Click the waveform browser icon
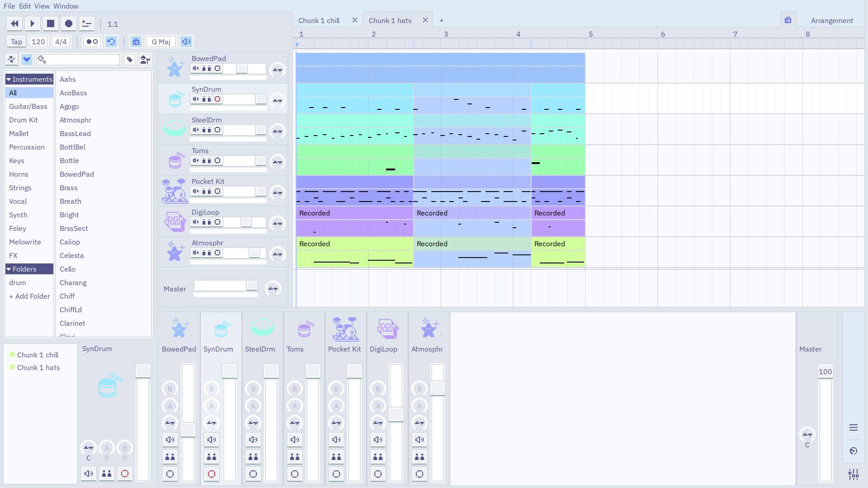The image size is (868, 488). tap(11, 59)
